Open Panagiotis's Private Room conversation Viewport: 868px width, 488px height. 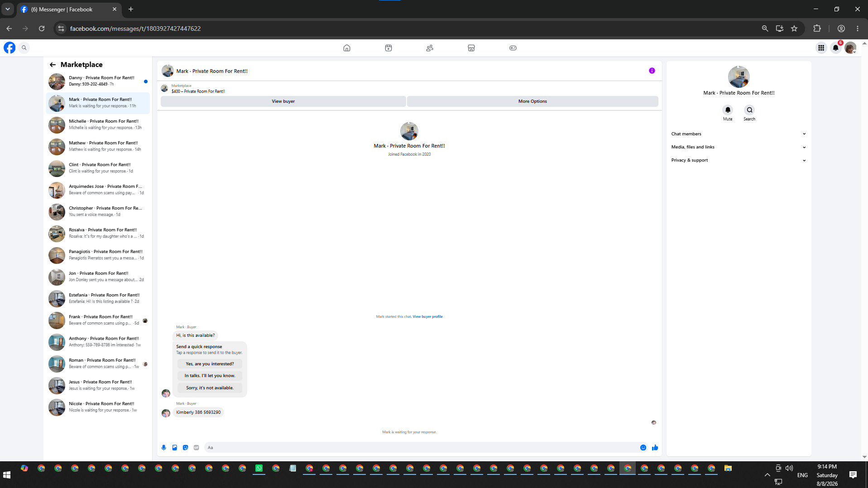coord(98,255)
